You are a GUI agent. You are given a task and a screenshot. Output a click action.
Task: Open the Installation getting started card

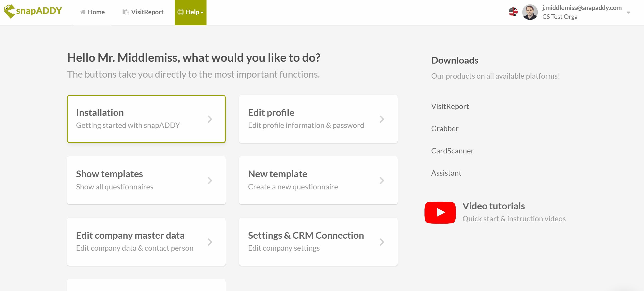146,119
